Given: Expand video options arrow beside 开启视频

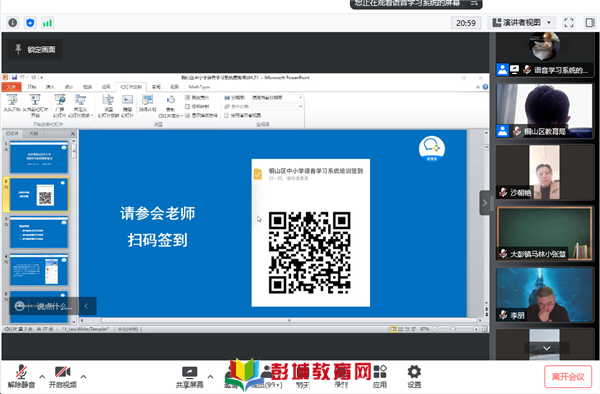Looking at the screenshot, I should click(83, 376).
